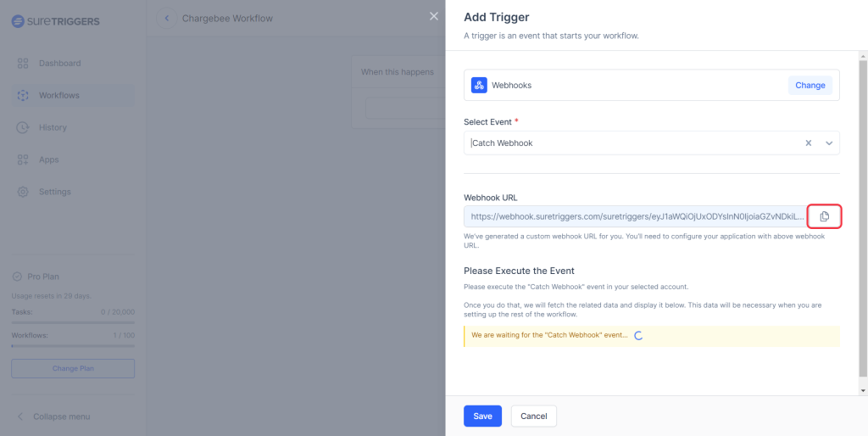868x436 pixels.
Task: Clear the Catch Webhook event selection
Action: pyautogui.click(x=808, y=143)
